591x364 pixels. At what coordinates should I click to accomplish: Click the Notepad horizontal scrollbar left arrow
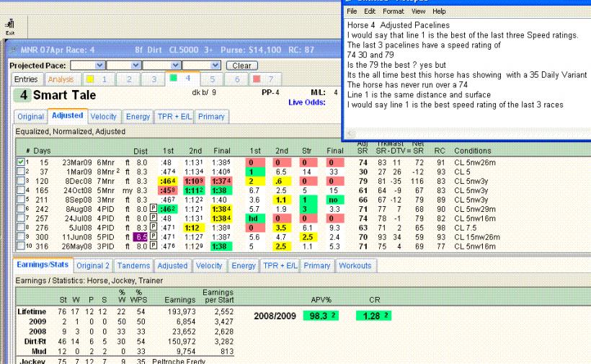[x=351, y=133]
